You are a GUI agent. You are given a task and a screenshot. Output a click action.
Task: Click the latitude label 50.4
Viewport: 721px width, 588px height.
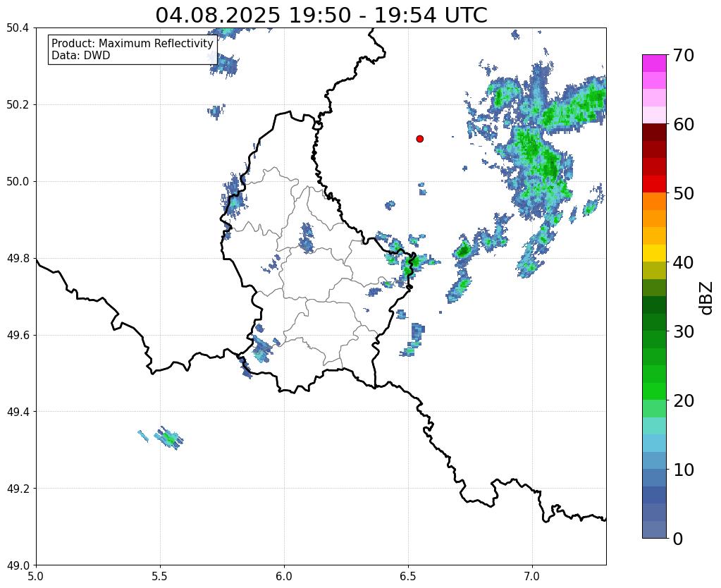click(18, 28)
